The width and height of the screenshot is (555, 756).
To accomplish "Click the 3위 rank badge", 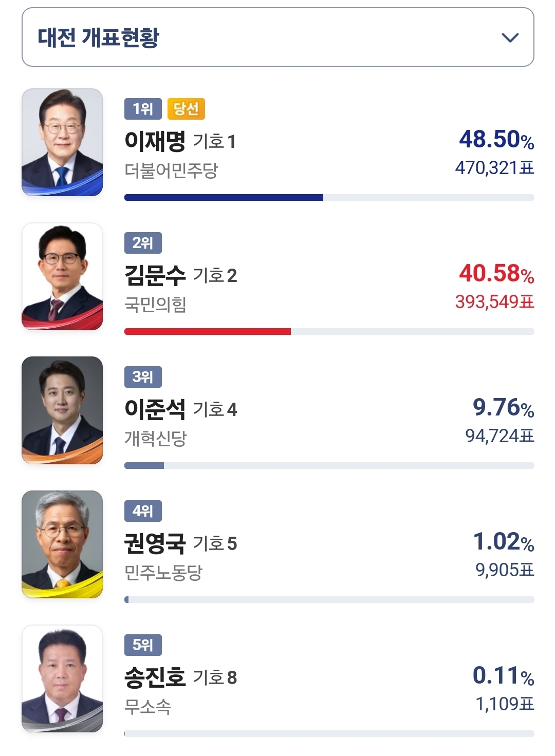I will pyautogui.click(x=143, y=377).
